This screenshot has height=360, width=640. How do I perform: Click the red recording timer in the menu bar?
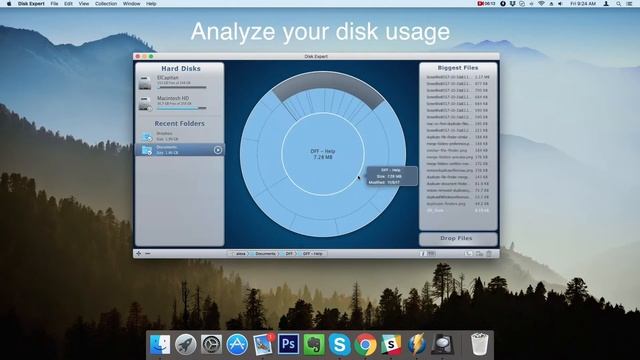(x=486, y=4)
